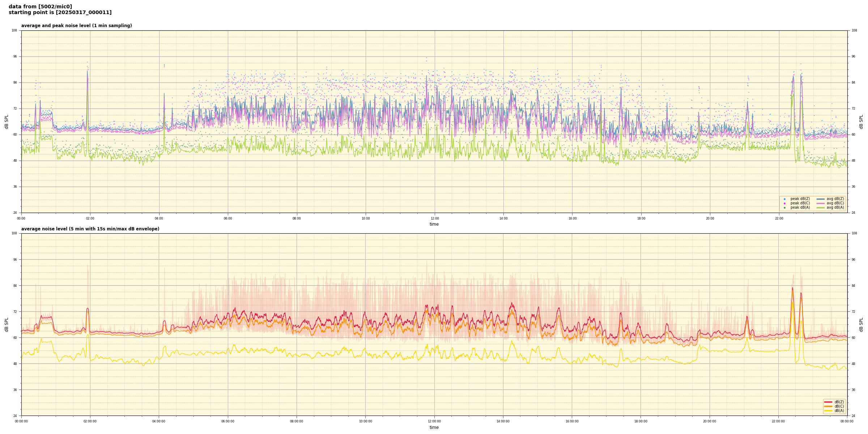This screenshot has height=434, width=868.
Task: Click the 22:00 tick label on top chart
Action: (779, 218)
